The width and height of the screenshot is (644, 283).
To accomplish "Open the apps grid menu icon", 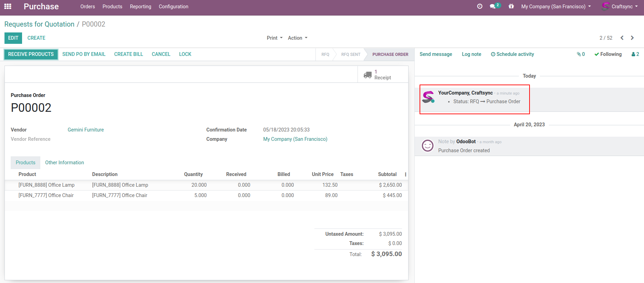I will [x=8, y=7].
